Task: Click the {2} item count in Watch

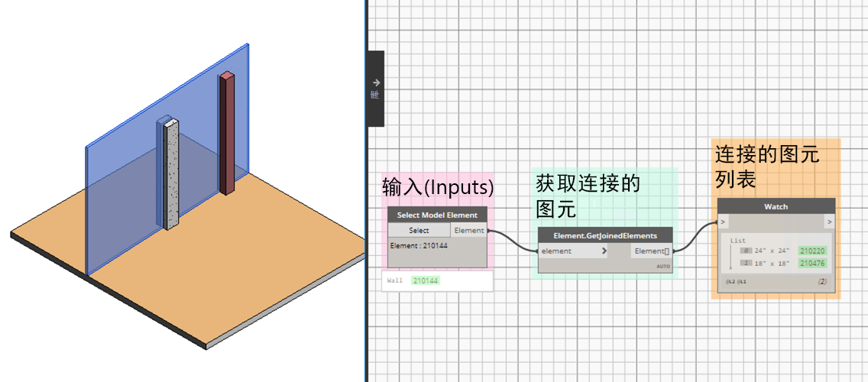Action: click(x=822, y=281)
